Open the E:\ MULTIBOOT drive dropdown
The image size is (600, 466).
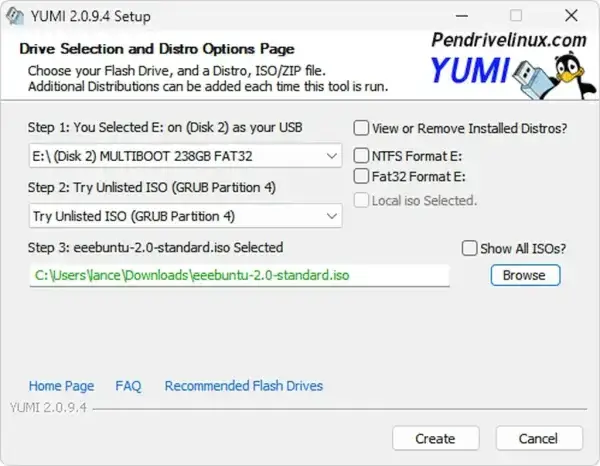(x=186, y=156)
